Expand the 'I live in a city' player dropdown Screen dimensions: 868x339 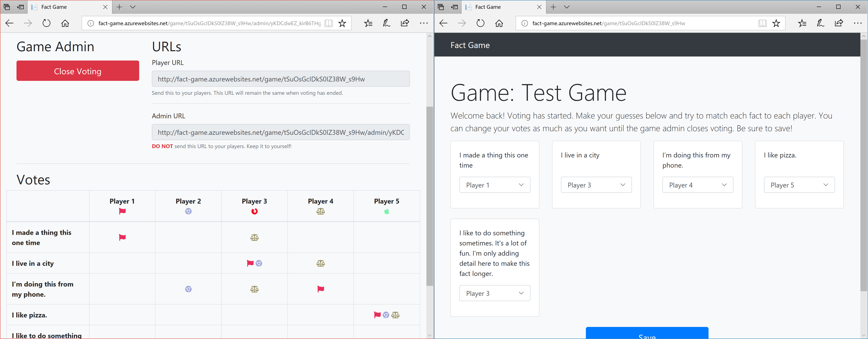click(x=596, y=185)
